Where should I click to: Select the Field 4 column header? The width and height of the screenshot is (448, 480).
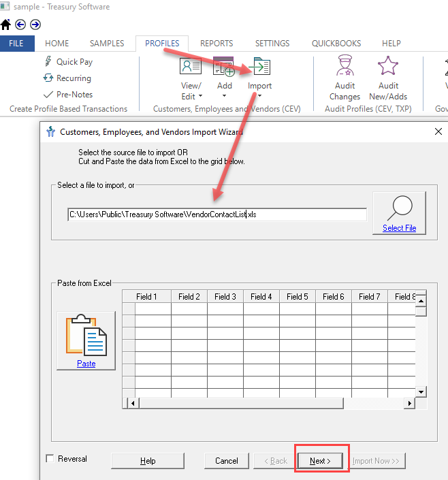[261, 297]
